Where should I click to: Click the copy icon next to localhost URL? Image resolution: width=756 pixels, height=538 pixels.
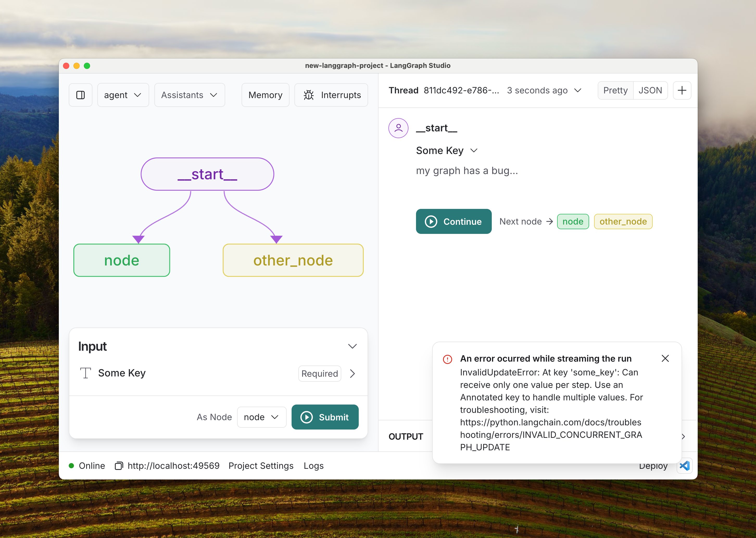coord(119,466)
